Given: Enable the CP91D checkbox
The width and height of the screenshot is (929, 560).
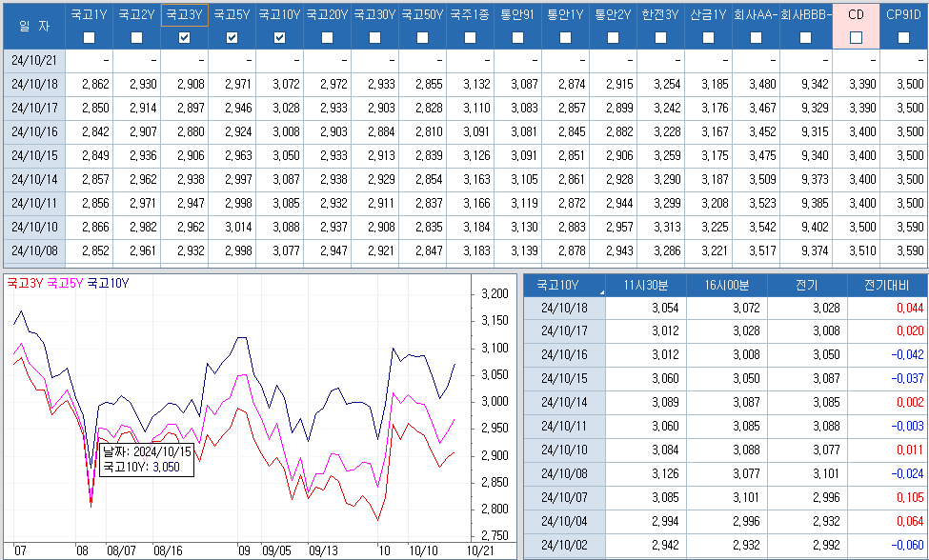Looking at the screenshot, I should tap(903, 37).
